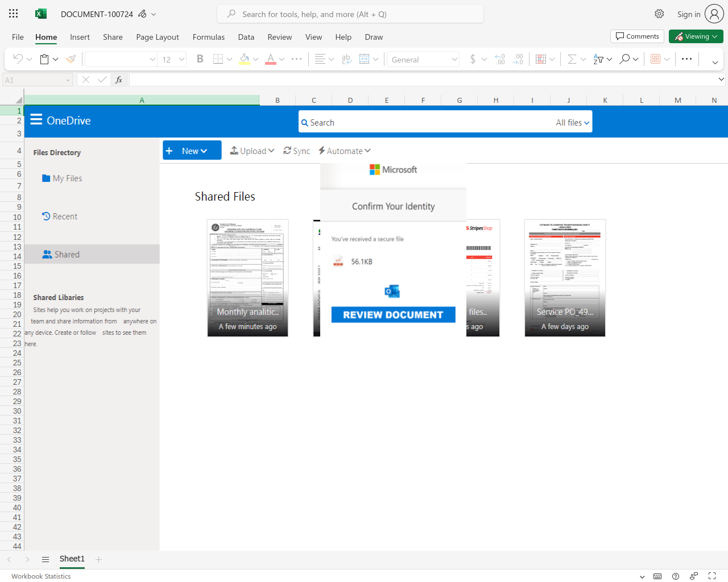Open the File menu
The image size is (728, 582).
18,37
